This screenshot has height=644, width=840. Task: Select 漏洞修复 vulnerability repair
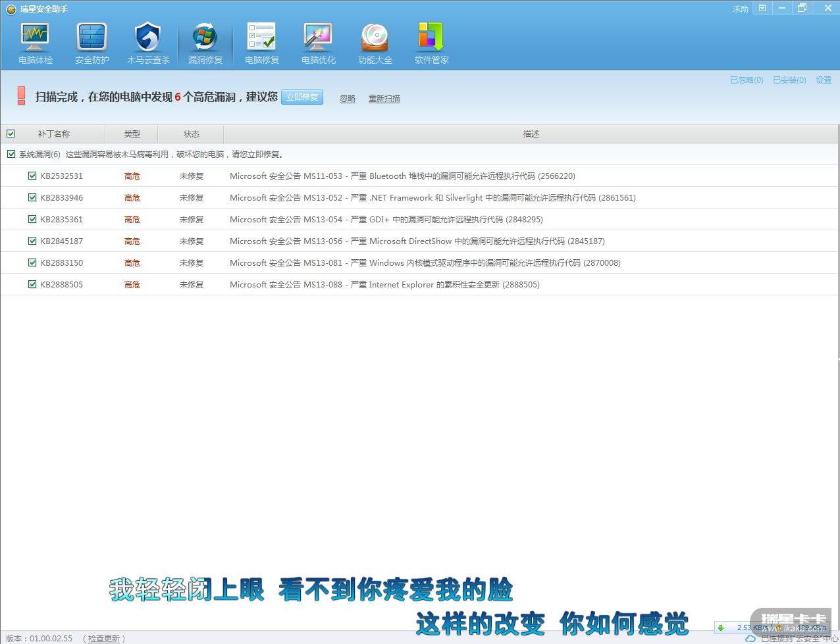tap(205, 43)
